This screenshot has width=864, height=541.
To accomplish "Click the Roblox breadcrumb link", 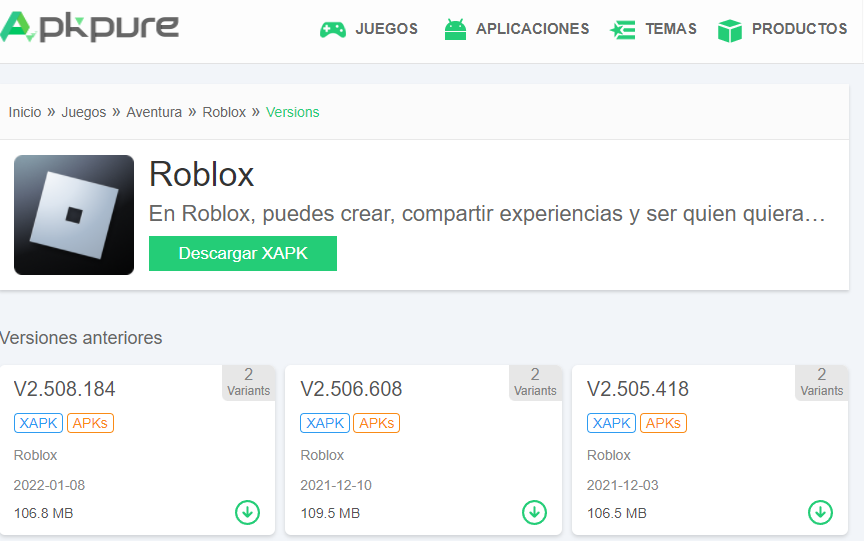I will [x=224, y=112].
